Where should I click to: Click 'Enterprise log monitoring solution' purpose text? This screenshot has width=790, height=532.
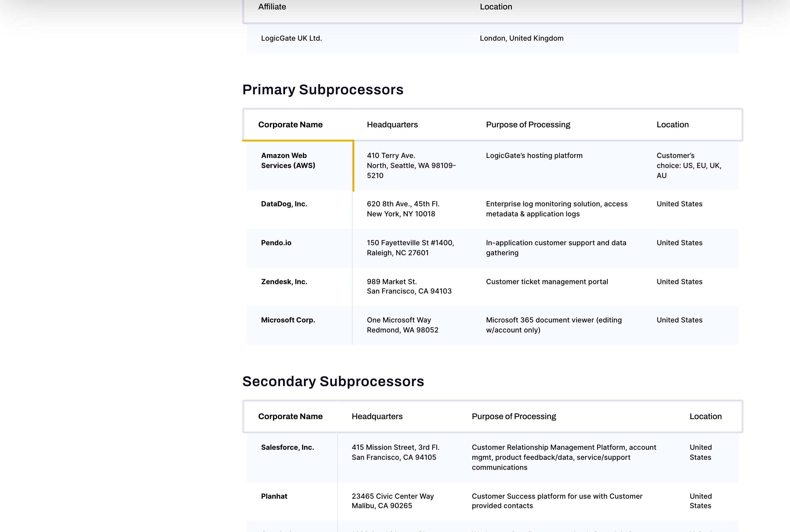click(x=557, y=209)
